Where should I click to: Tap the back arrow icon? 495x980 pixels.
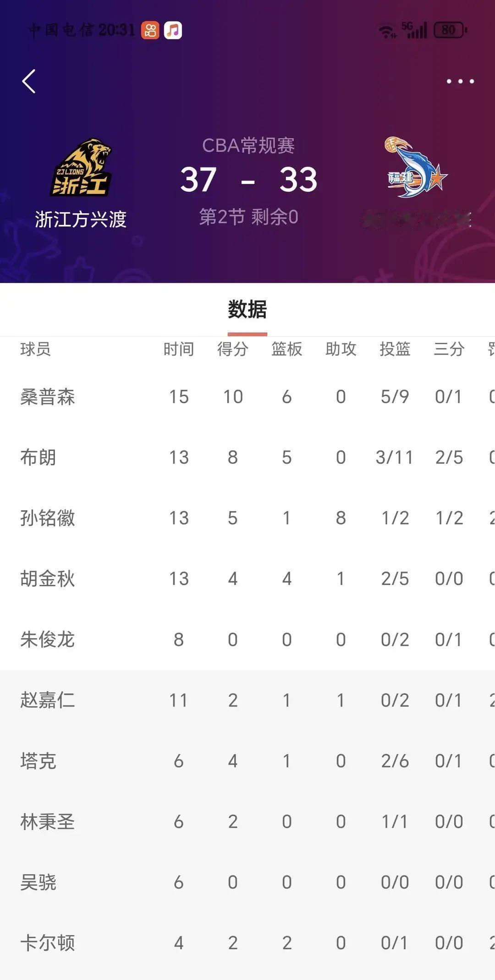pyautogui.click(x=29, y=82)
